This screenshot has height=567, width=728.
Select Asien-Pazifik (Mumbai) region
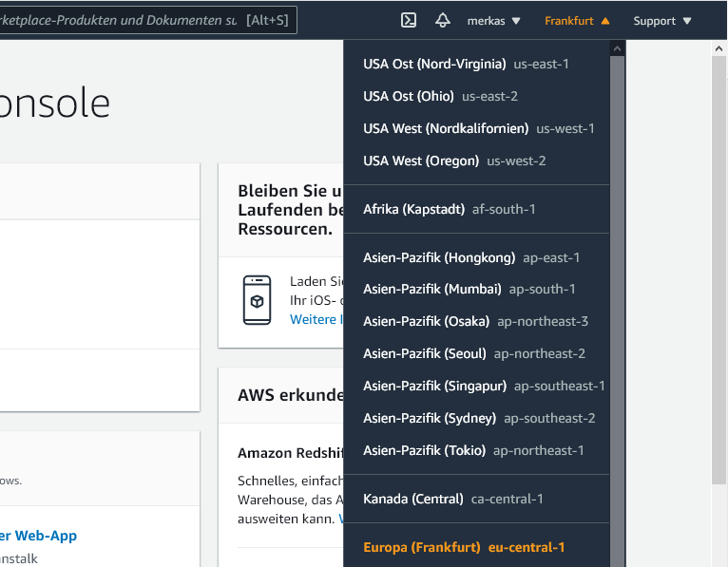point(469,290)
